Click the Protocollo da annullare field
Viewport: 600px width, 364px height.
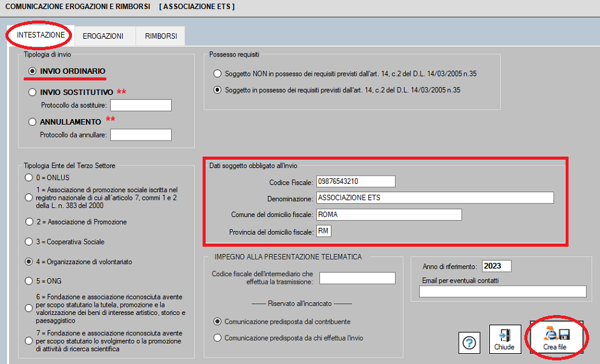141,135
